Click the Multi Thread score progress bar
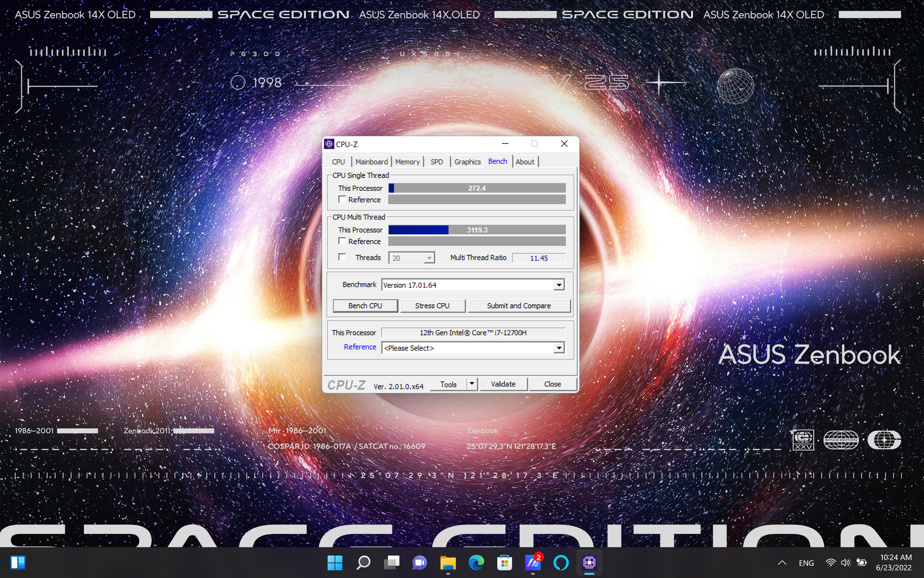 pos(477,230)
